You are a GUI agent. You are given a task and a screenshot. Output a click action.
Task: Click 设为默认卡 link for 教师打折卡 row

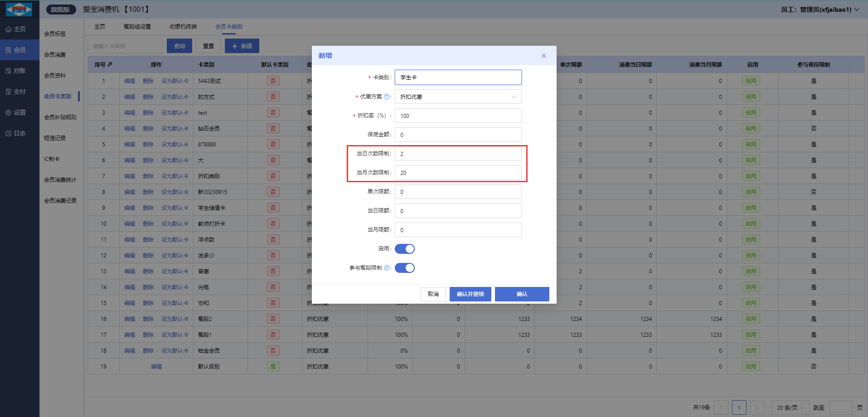pyautogui.click(x=175, y=224)
